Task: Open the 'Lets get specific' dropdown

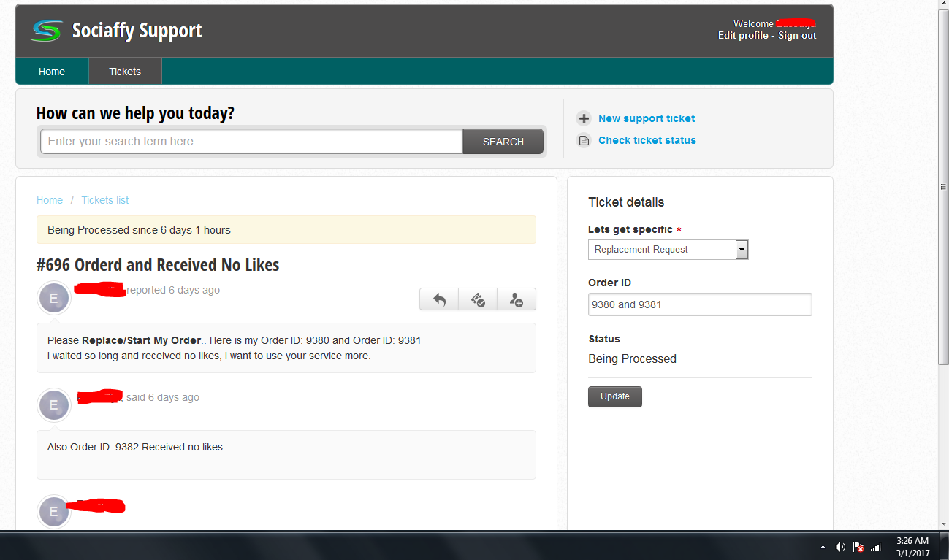Action: point(668,250)
